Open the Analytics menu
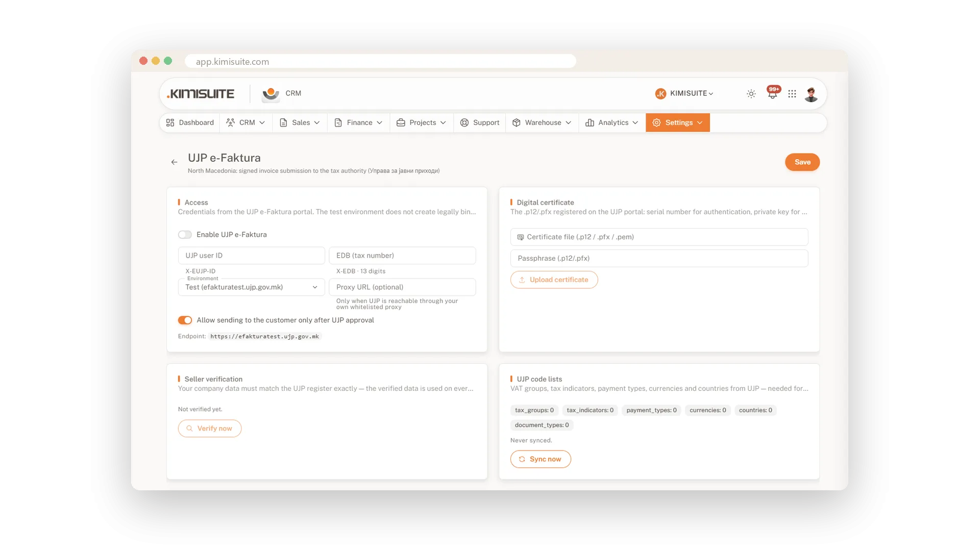This screenshot has height=551, width=980. tap(612, 123)
